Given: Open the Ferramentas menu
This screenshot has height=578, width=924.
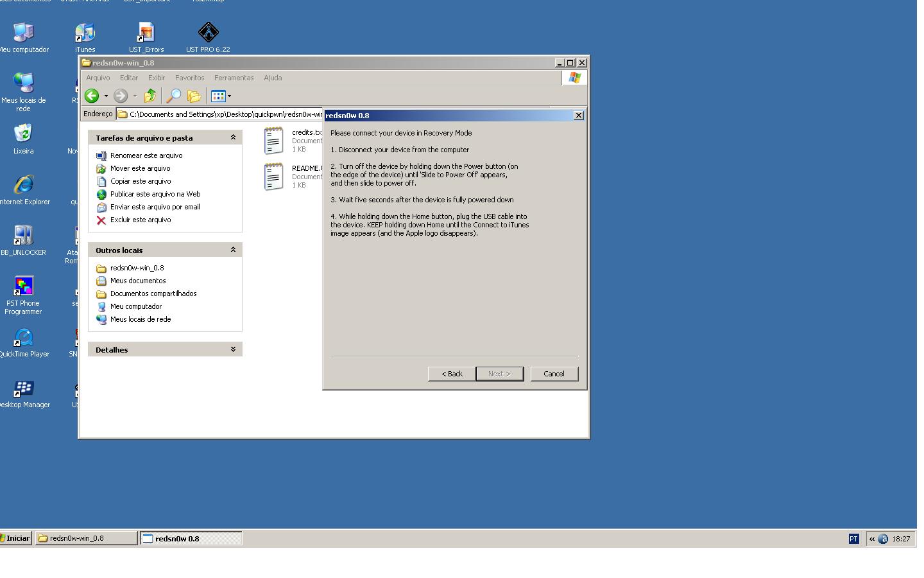Looking at the screenshot, I should tap(234, 78).
